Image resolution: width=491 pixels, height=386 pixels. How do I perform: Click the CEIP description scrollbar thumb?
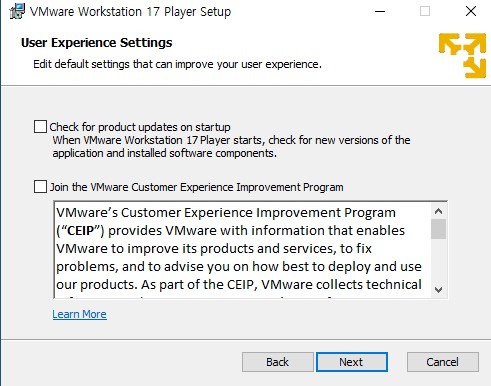tap(438, 229)
